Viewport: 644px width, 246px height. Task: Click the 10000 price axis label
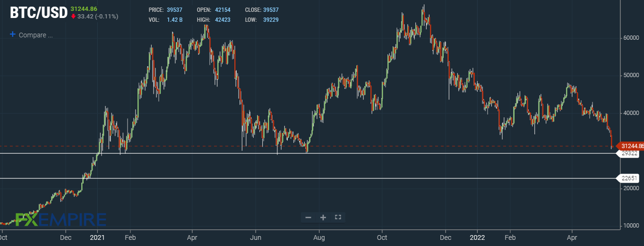point(630,226)
